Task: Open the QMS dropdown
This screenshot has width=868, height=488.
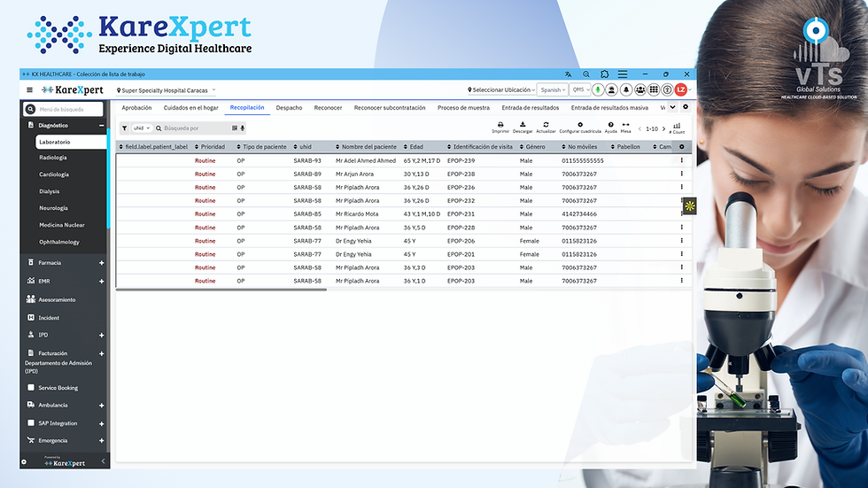Action: (580, 89)
